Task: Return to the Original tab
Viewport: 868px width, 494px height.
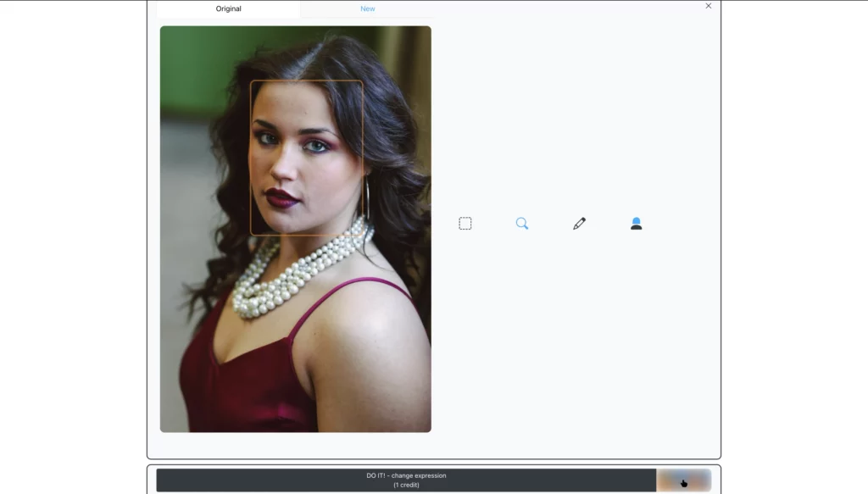Action: click(x=227, y=8)
